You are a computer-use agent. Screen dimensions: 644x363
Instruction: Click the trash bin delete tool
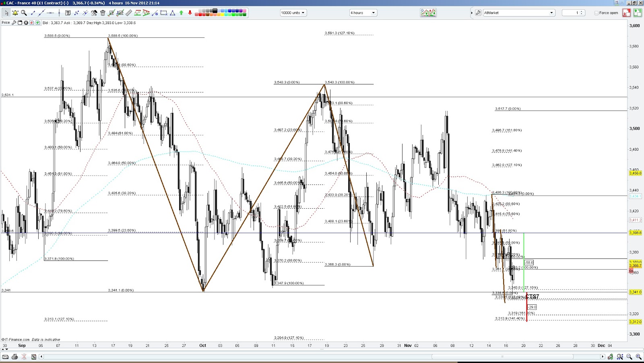[x=103, y=13]
